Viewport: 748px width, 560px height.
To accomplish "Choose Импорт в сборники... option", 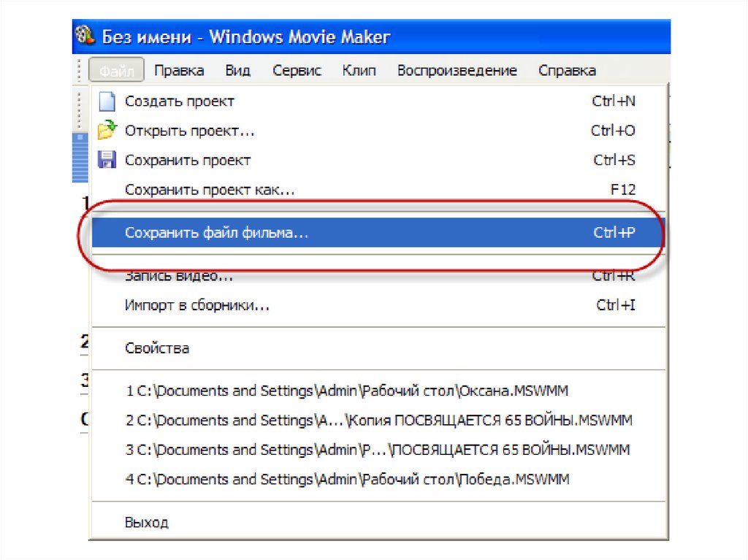I will click(x=197, y=305).
